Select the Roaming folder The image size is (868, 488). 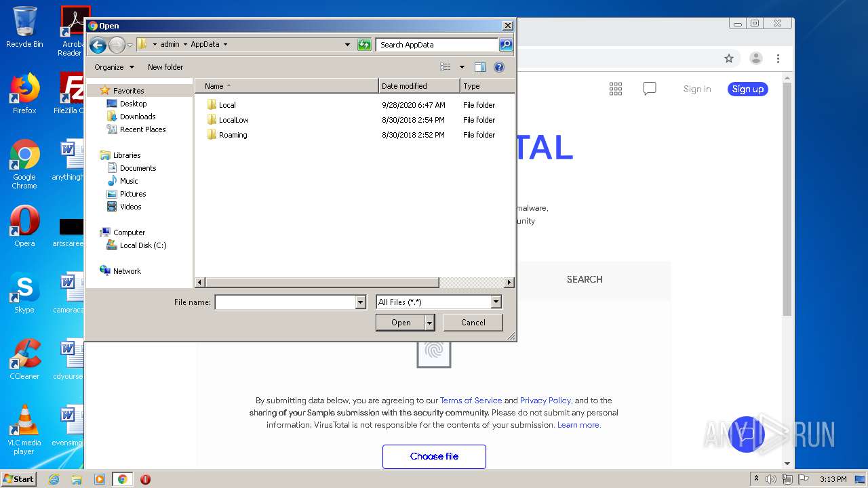coord(233,135)
